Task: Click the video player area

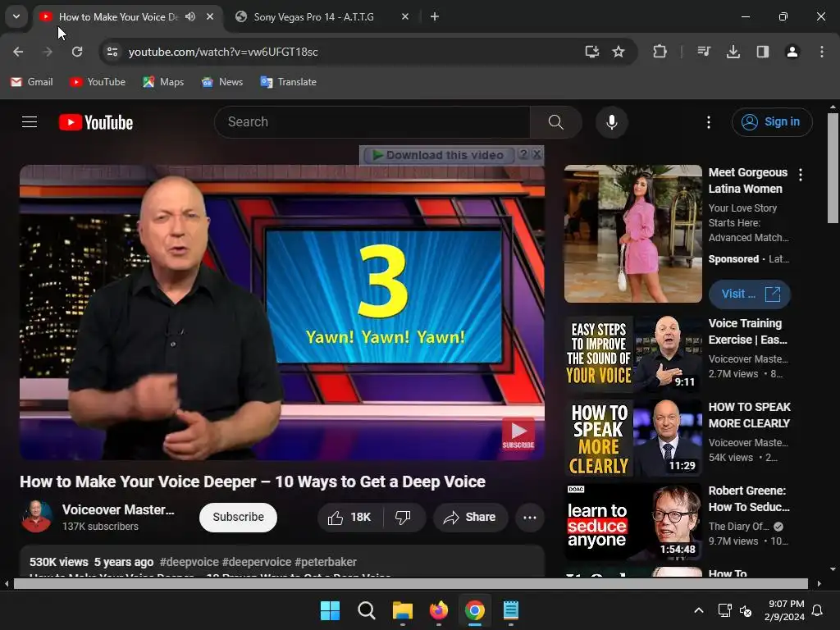Action: click(x=282, y=313)
